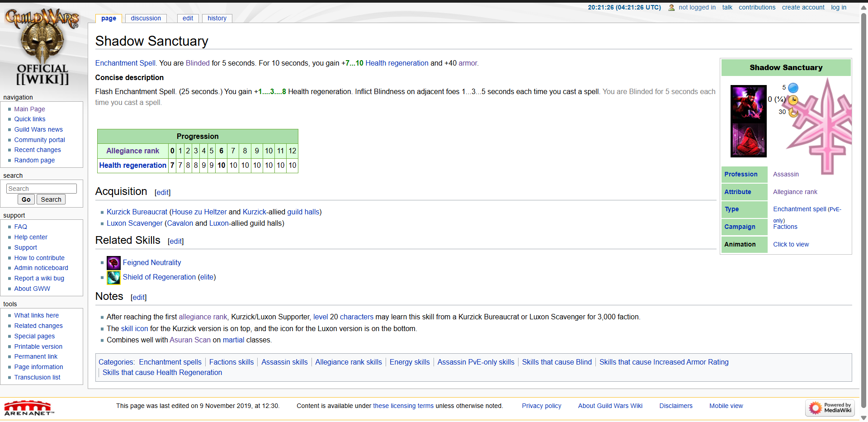Open the edit tab
Image resolution: width=868 pixels, height=422 pixels.
point(188,18)
